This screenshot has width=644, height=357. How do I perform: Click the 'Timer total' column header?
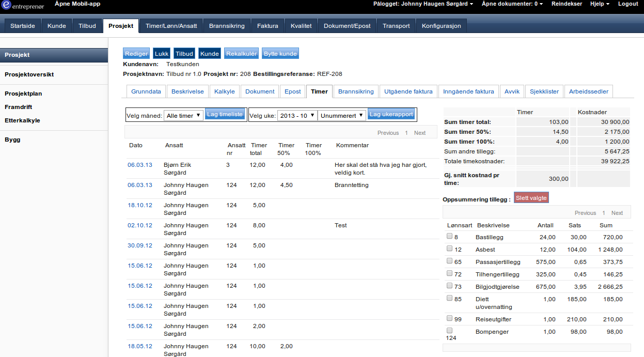259,149
